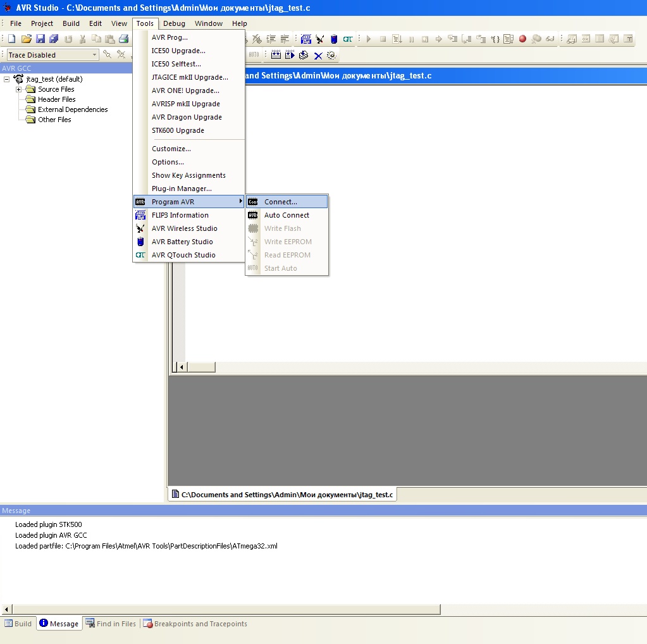Image resolution: width=647 pixels, height=644 pixels.
Task: Click the Save All toolbar icon
Action: (54, 39)
